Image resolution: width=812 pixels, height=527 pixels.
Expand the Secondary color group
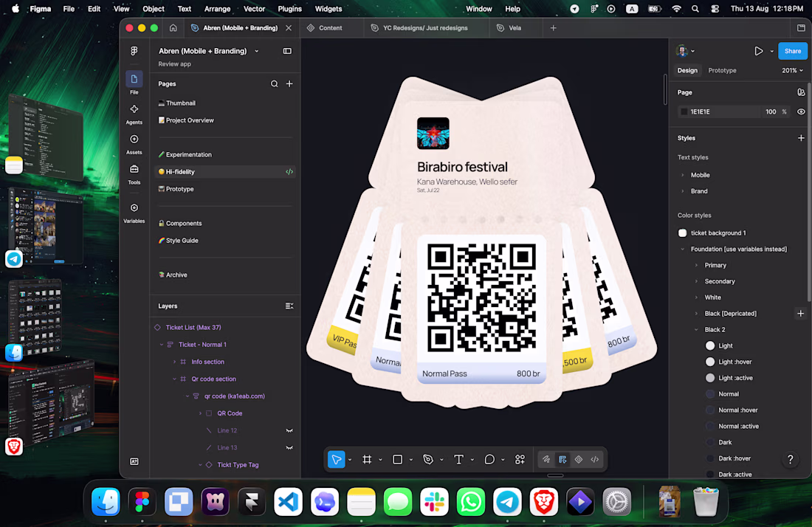[x=697, y=281]
